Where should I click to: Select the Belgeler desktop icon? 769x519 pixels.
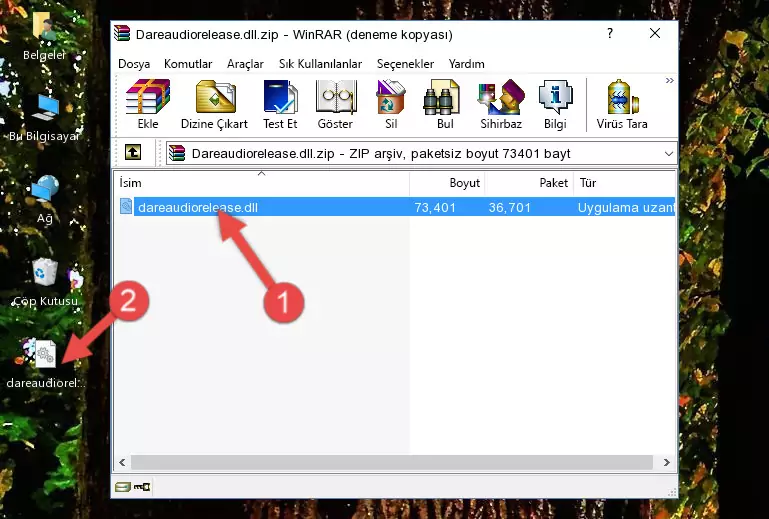tap(44, 36)
